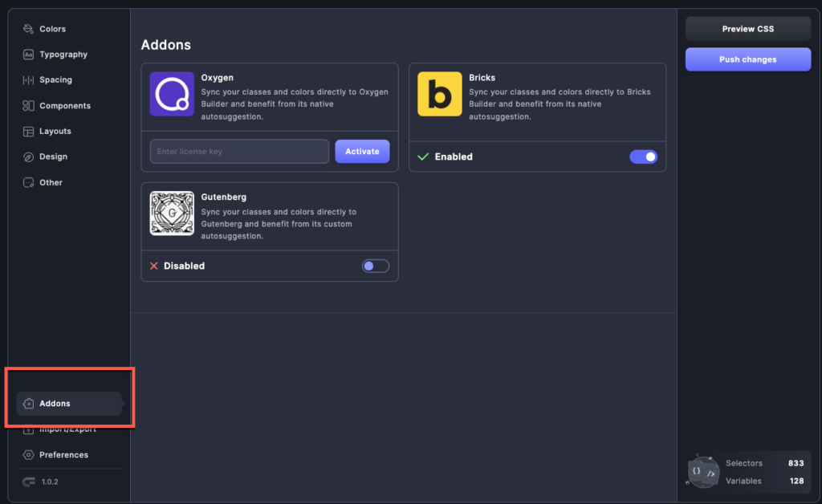The height and width of the screenshot is (504, 822).
Task: Click the Enter license key field
Action: pyautogui.click(x=238, y=151)
